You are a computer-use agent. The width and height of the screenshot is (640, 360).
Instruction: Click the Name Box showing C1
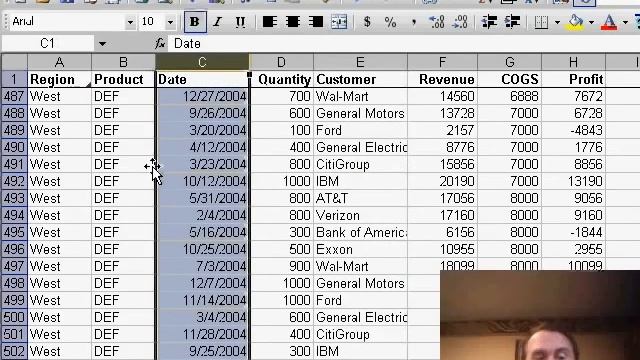click(x=47, y=44)
